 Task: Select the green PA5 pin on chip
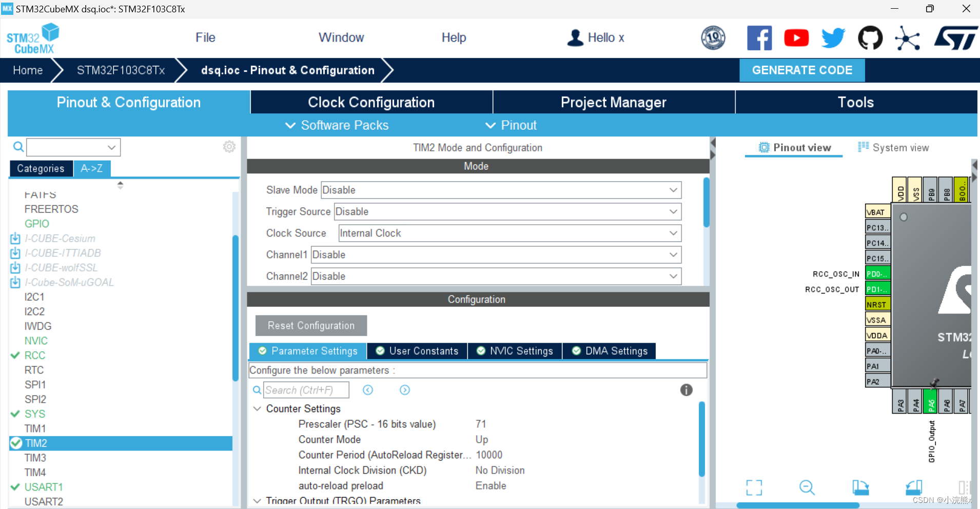click(x=931, y=401)
